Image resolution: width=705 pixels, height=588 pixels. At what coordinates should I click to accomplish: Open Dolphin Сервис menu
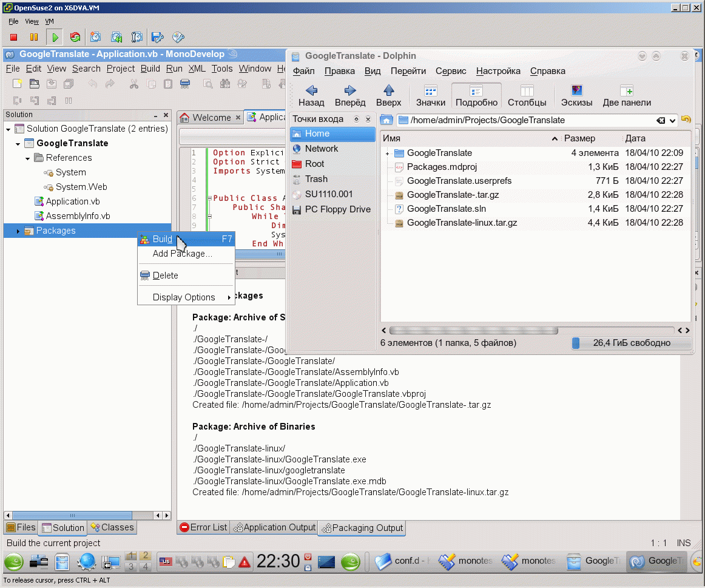point(451,71)
